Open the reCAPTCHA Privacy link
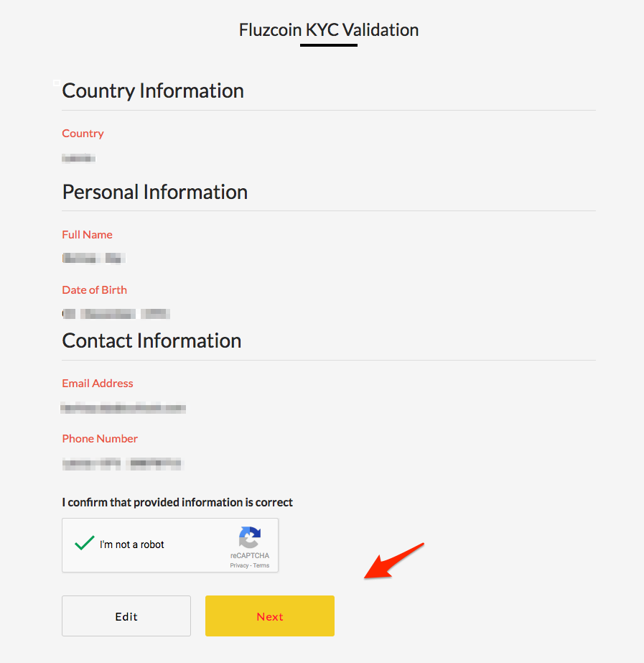The image size is (644, 663). 238,565
